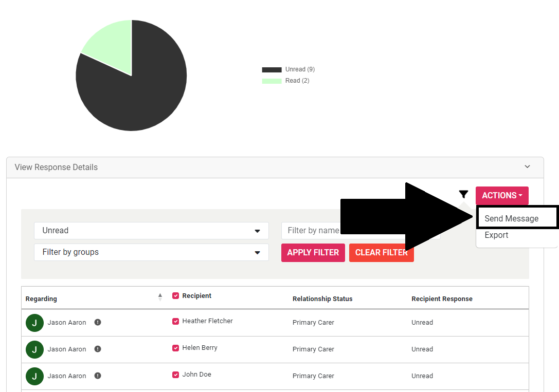Screen dimensions: 559x392
Task: Uncheck John Doe recipient checkbox
Action: click(175, 375)
